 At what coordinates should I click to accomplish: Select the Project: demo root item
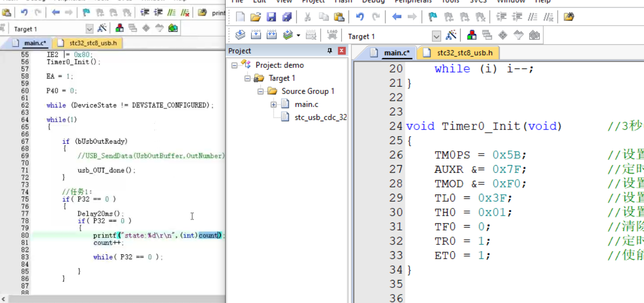(x=279, y=65)
